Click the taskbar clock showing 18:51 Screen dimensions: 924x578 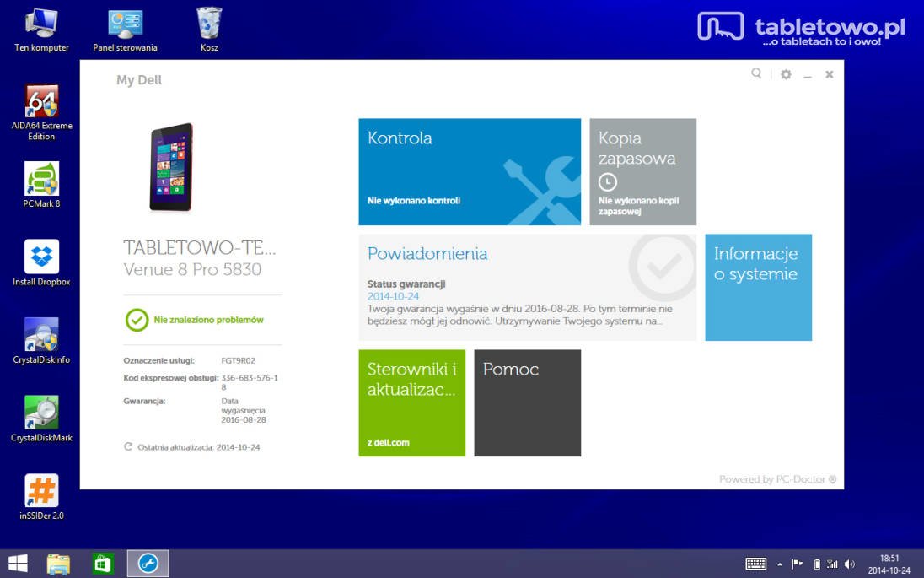[x=889, y=564]
